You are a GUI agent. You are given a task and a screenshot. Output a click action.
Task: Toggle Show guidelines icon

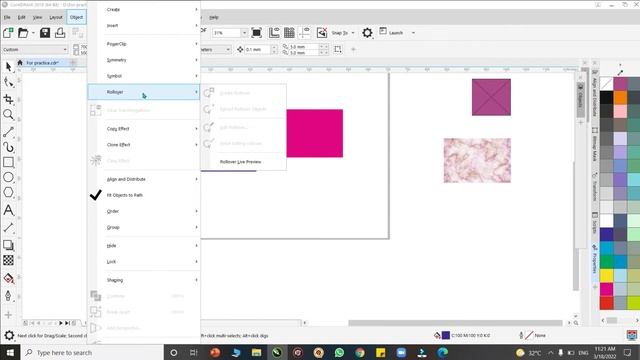coord(304,33)
